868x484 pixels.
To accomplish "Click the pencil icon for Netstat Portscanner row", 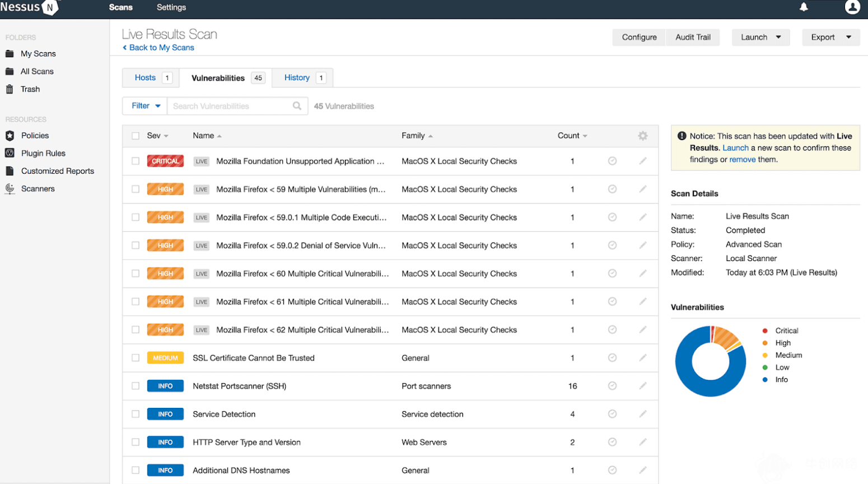I will click(642, 385).
